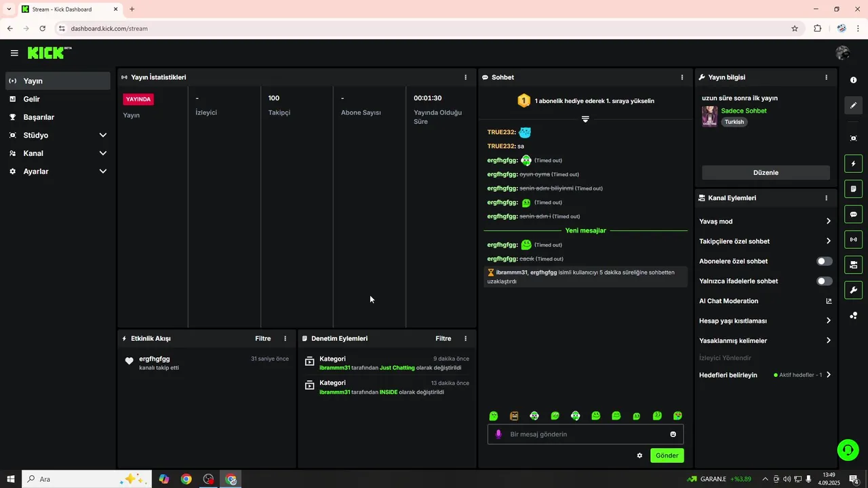Open Yasaklanmış kelimeler chevron
Screen dimensions: 868x488
click(829, 340)
